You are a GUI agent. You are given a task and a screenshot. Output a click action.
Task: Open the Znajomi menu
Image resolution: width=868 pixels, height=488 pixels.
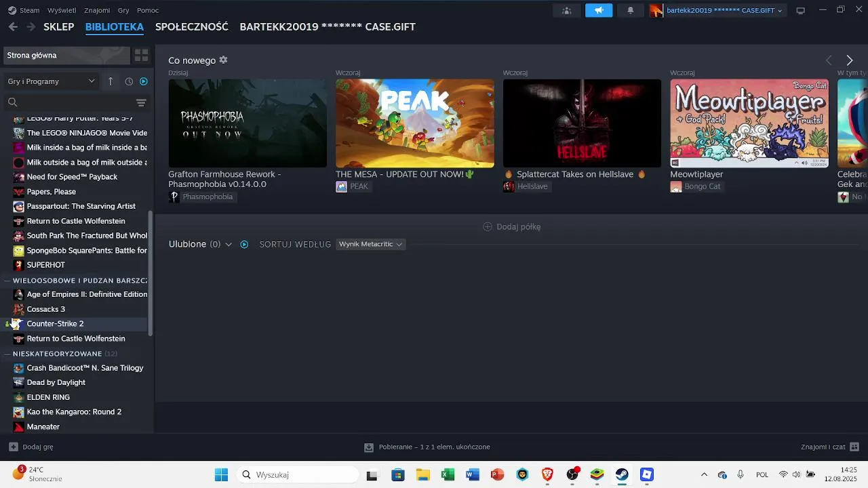[x=97, y=10]
